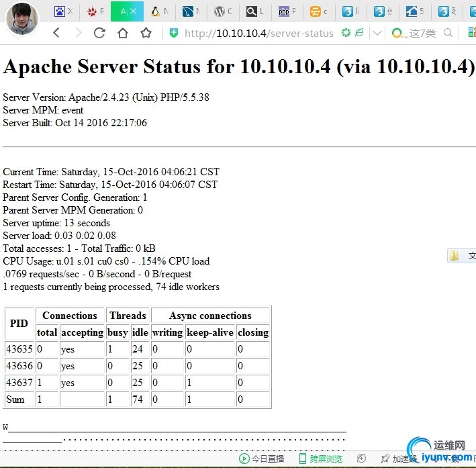This screenshot has width=476, height=468.
Task: Open the user profile avatar
Action: point(22,18)
